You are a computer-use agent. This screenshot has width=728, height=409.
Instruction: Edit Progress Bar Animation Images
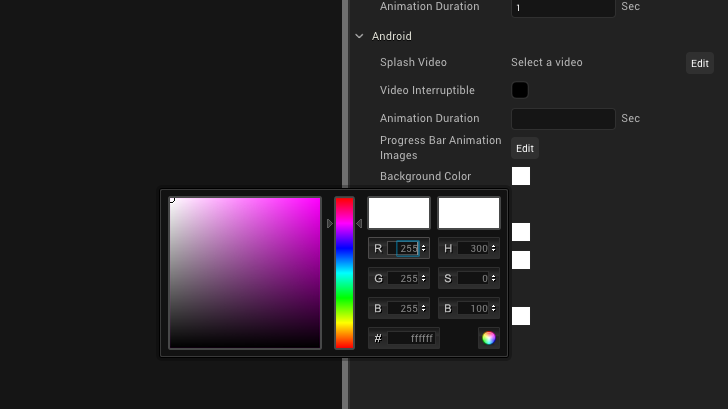(525, 149)
